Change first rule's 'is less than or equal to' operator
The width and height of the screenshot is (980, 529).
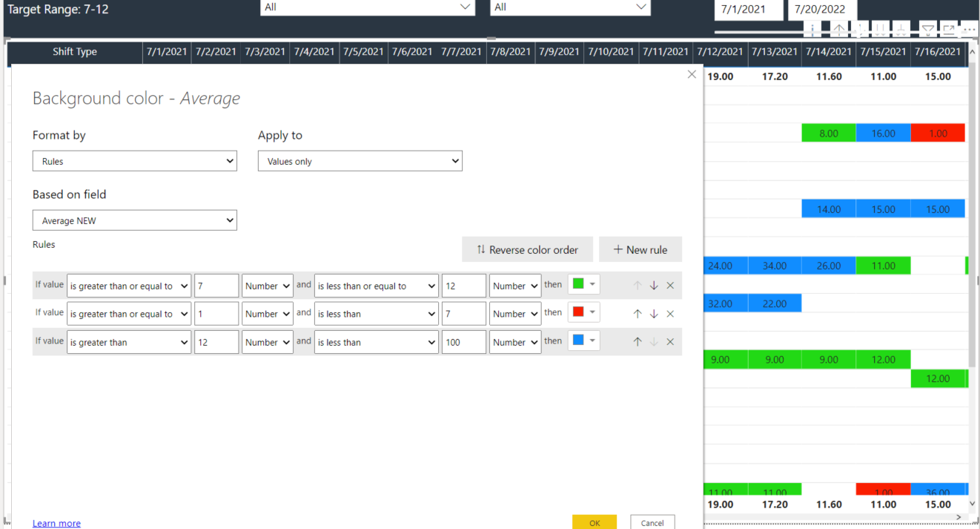click(x=377, y=286)
